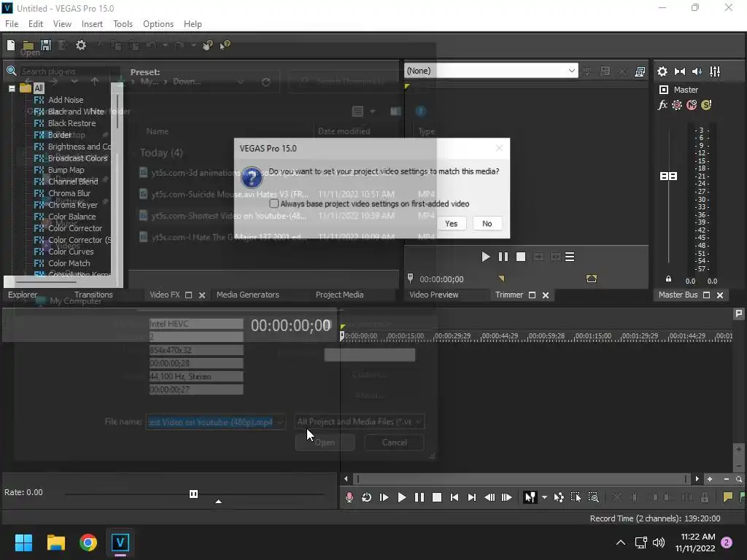Open project properties gear in main toolbar
The height and width of the screenshot is (560, 747).
pos(81,45)
